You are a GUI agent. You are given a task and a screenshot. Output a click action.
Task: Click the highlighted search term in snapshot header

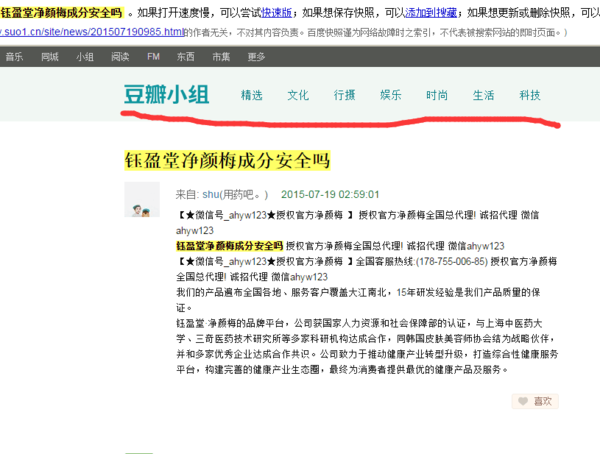click(x=62, y=13)
